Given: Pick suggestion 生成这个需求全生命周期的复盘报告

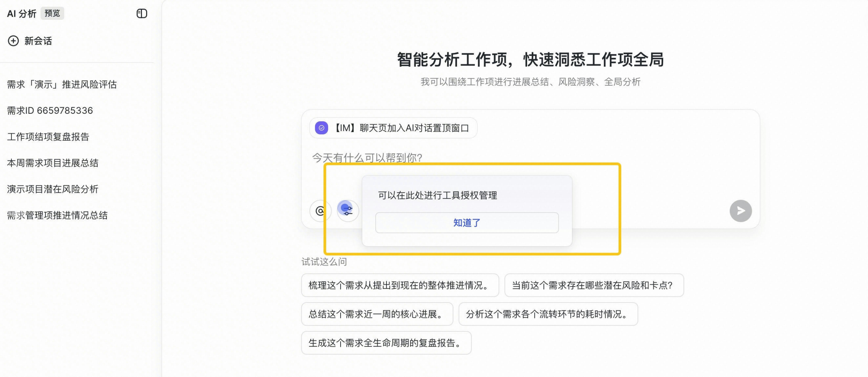Looking at the screenshot, I should coord(386,343).
